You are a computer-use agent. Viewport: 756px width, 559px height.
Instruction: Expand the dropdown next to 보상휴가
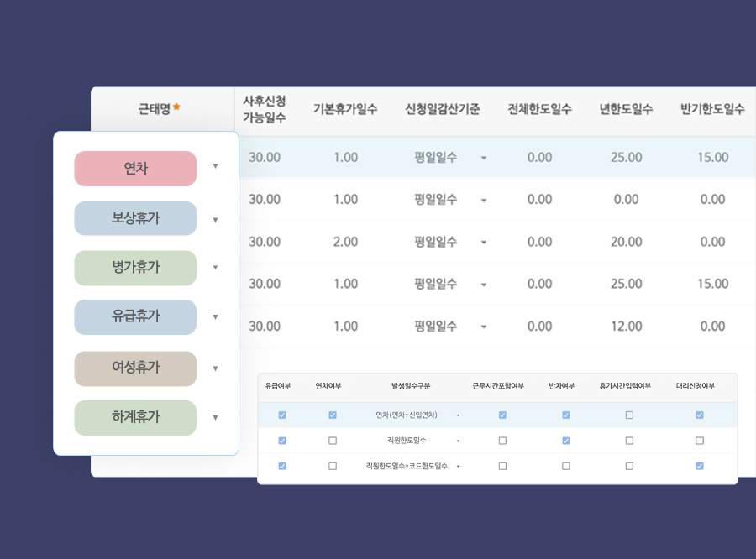click(216, 217)
